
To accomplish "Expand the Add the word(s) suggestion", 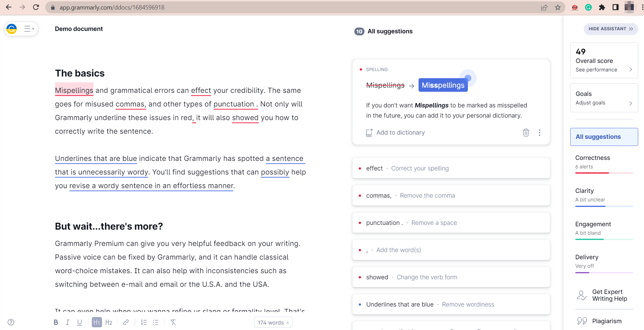I will tap(451, 250).
